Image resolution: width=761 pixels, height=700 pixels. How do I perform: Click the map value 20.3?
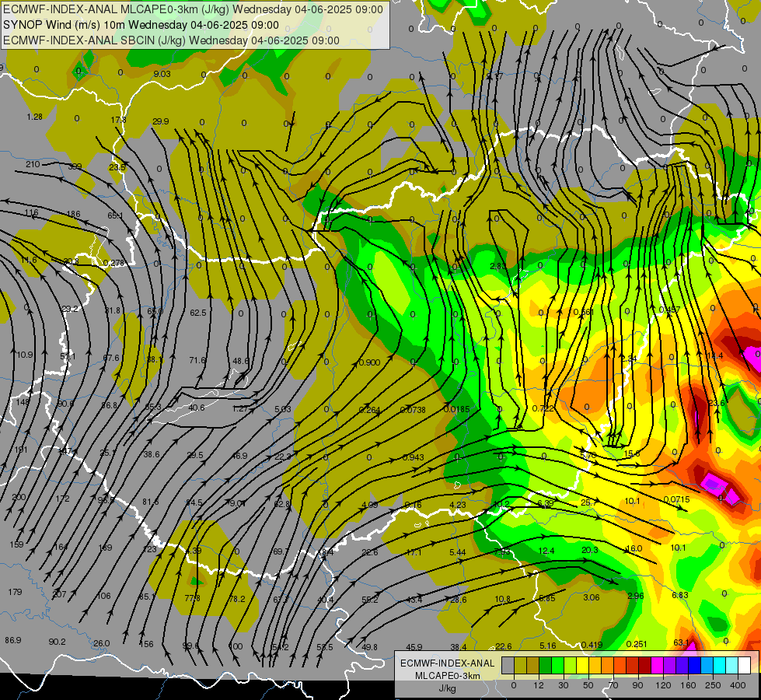tap(590, 550)
